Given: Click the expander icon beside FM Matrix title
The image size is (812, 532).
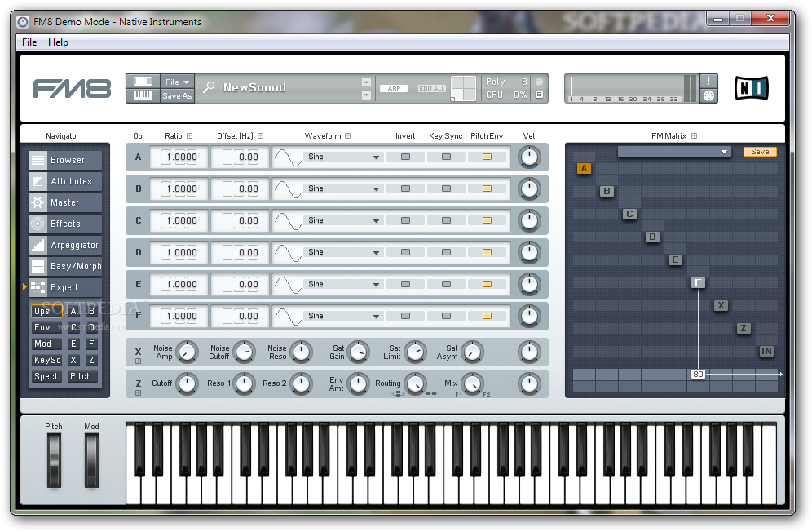Looking at the screenshot, I should pyautogui.click(x=694, y=135).
